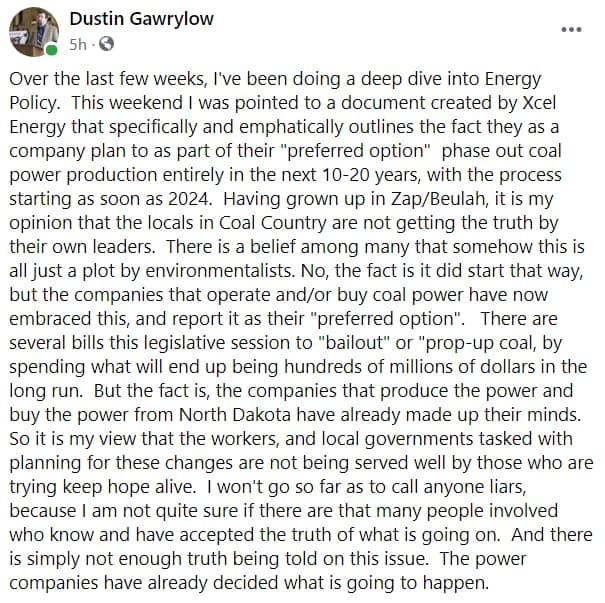Click the 5h post timestamp
Image resolution: width=605 pixels, height=603 pixels.
click(x=78, y=45)
